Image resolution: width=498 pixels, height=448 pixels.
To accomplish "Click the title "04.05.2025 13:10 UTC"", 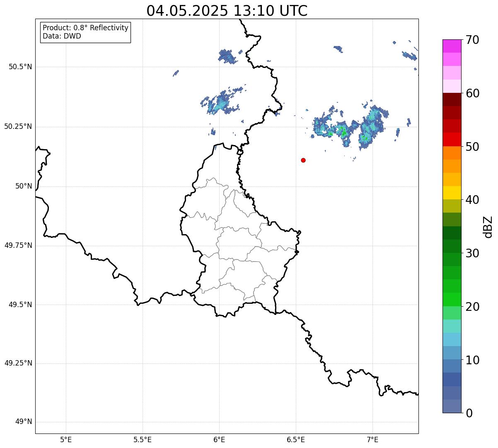I will point(227,11).
